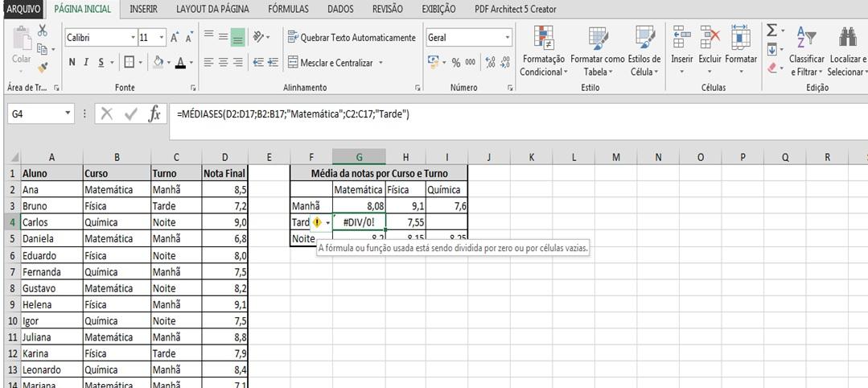Open Formatar como Tabela dropdown
This screenshot has width=868, height=388.
click(598, 51)
